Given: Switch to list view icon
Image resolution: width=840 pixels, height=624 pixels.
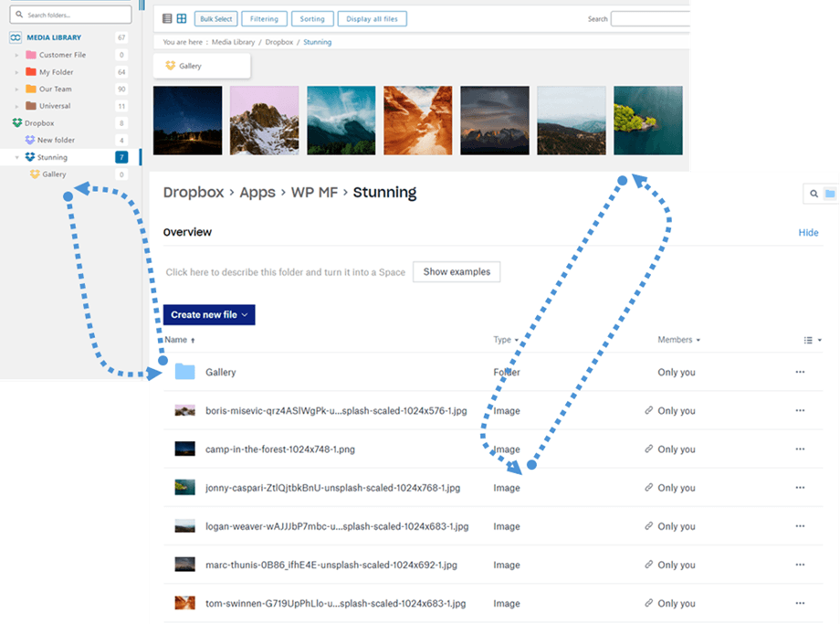Looking at the screenshot, I should (x=167, y=18).
